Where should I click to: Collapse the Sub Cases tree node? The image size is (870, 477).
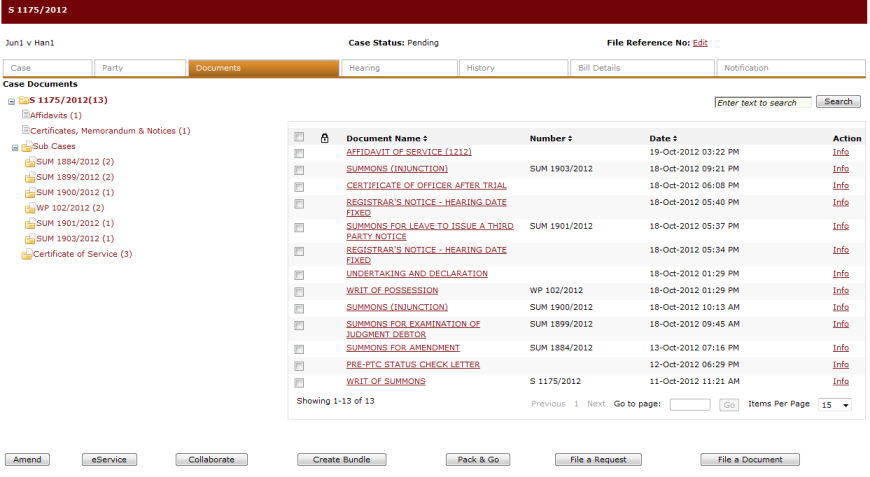[15, 147]
